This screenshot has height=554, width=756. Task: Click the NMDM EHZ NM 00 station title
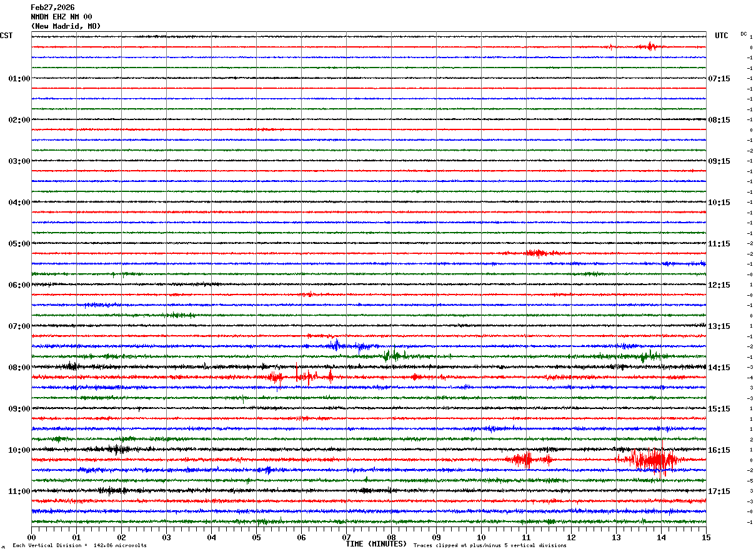(x=61, y=17)
